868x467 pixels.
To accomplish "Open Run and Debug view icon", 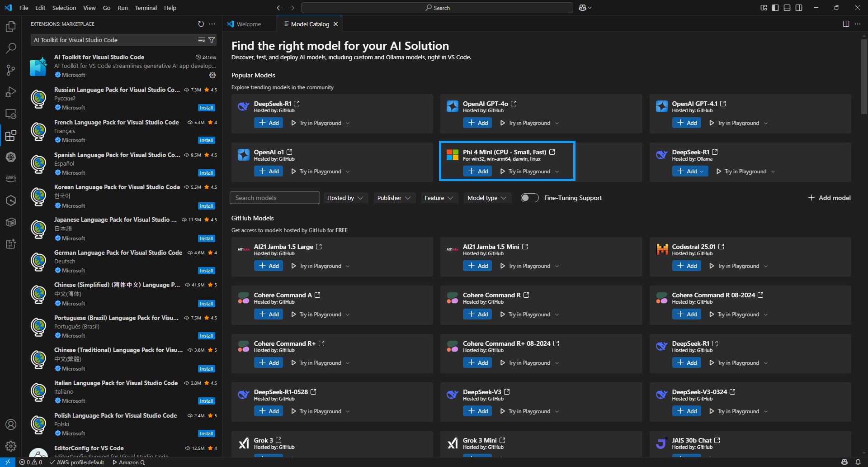I will (x=11, y=92).
